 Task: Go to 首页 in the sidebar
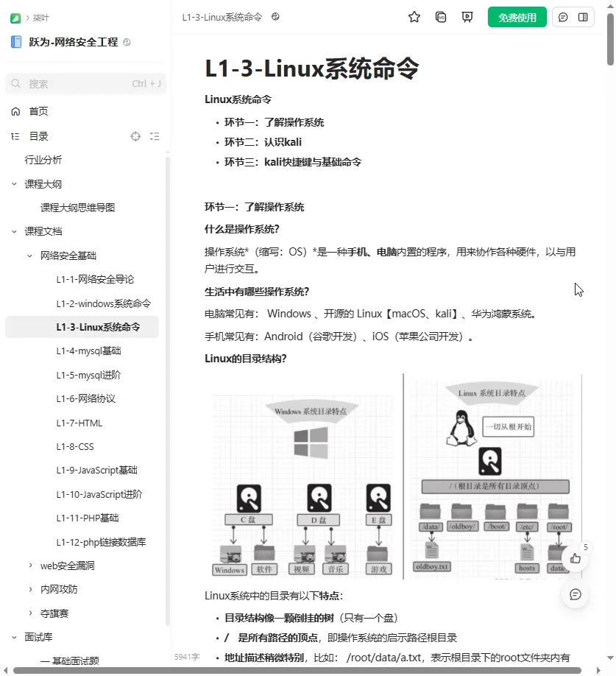coord(38,111)
